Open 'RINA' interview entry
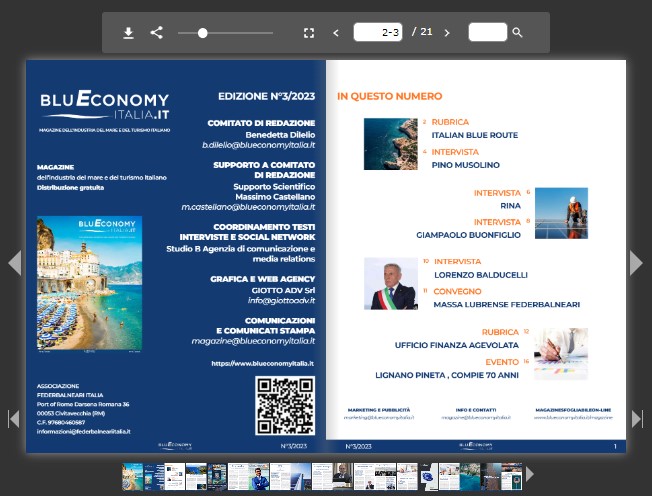652x496 pixels. [x=511, y=206]
